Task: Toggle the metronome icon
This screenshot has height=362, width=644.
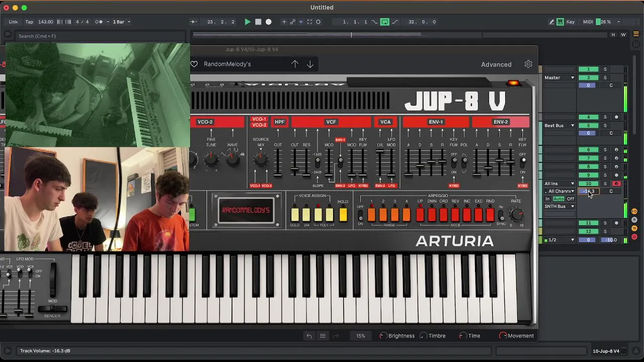Action: click(99, 22)
